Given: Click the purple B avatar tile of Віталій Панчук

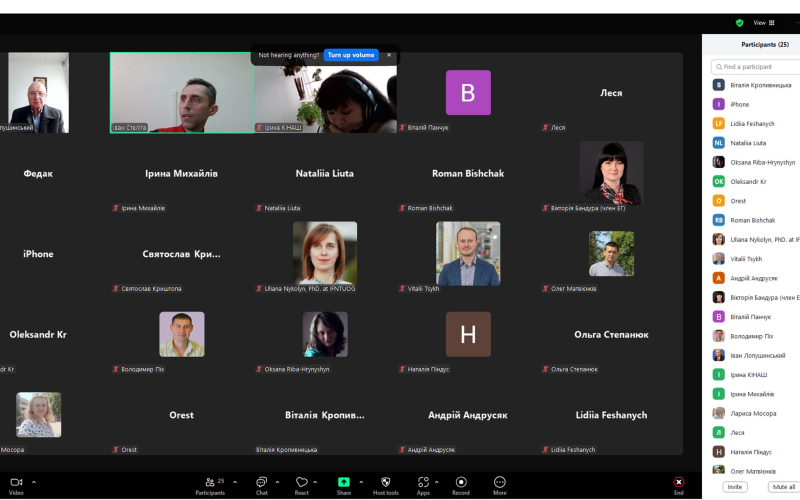Looking at the screenshot, I should [x=468, y=92].
